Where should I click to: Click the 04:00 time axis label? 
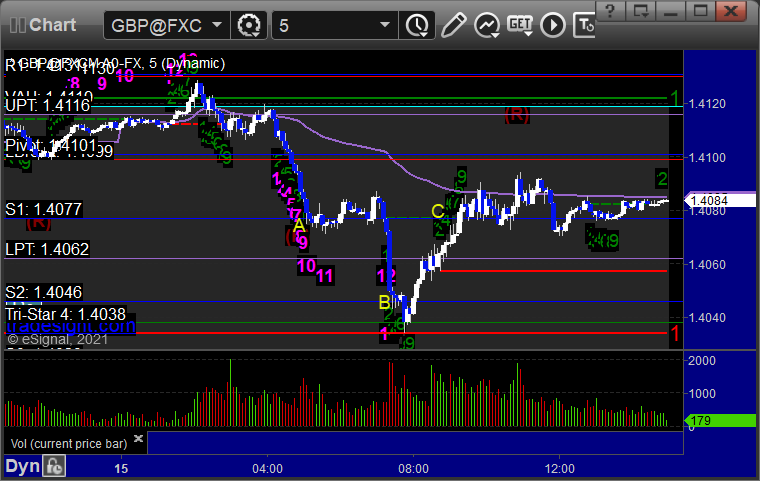[268, 469]
